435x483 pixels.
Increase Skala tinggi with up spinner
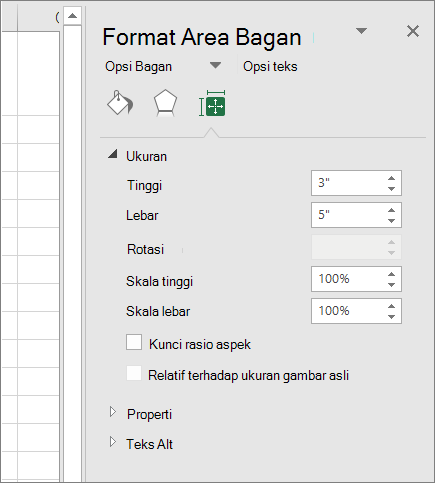391,274
